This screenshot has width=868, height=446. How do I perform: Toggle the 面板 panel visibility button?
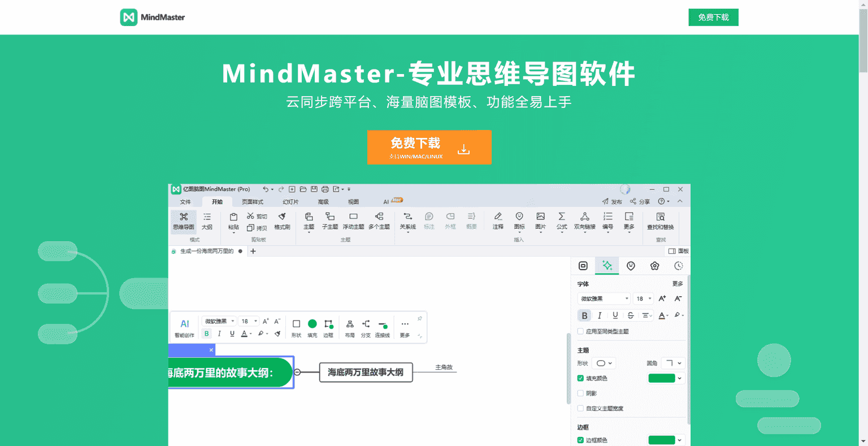coord(679,251)
